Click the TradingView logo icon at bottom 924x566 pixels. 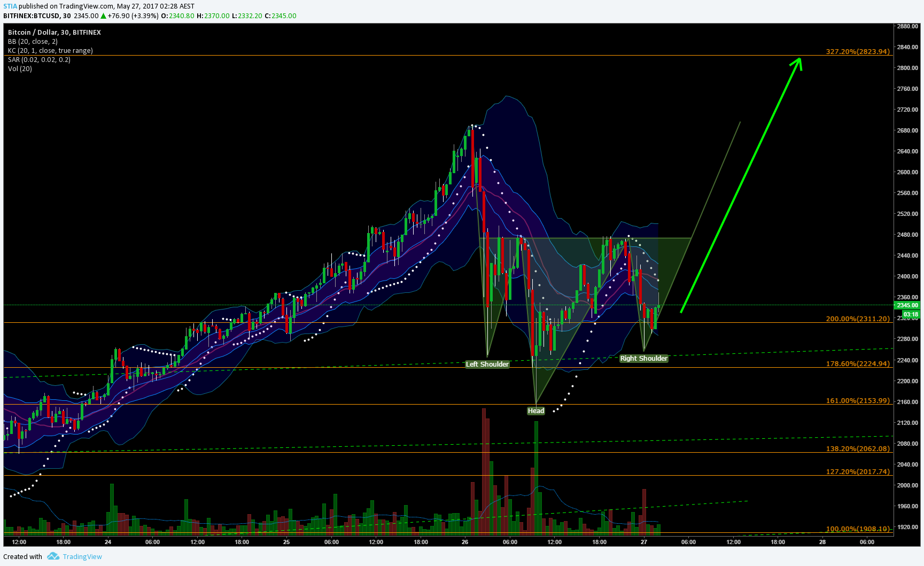tap(53, 556)
